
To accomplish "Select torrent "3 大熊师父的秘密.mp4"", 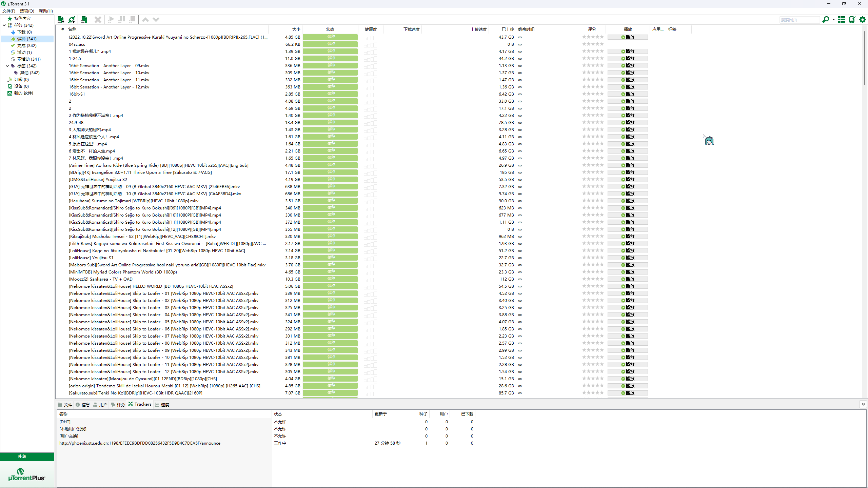I will [90, 130].
